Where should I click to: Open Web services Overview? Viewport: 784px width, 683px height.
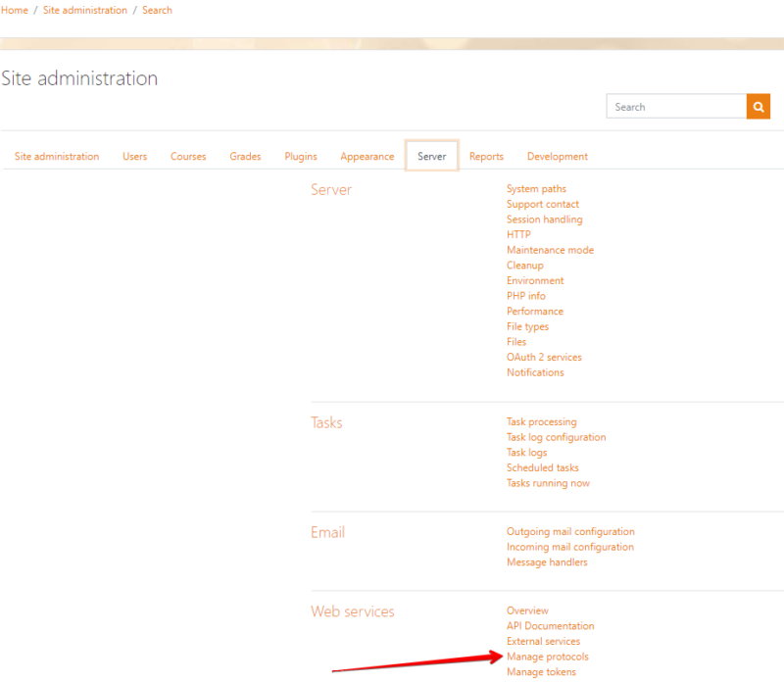click(527, 610)
